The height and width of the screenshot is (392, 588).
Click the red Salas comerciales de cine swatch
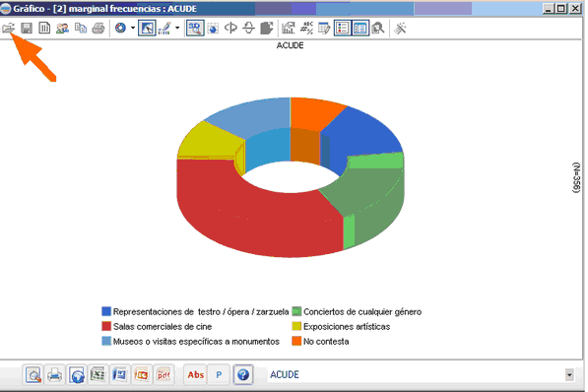tap(106, 326)
